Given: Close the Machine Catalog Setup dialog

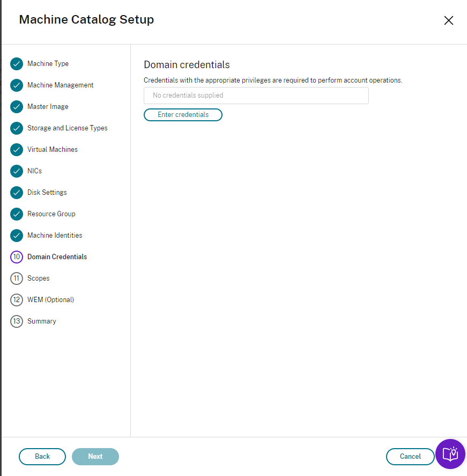Looking at the screenshot, I should 448,20.
